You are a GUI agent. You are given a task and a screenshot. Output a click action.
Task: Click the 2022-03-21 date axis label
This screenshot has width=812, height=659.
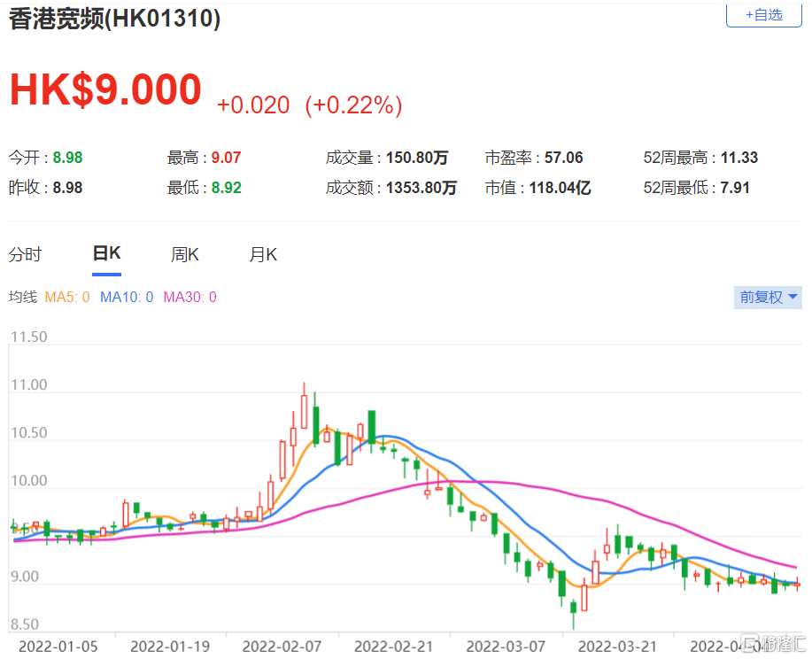pos(617,647)
